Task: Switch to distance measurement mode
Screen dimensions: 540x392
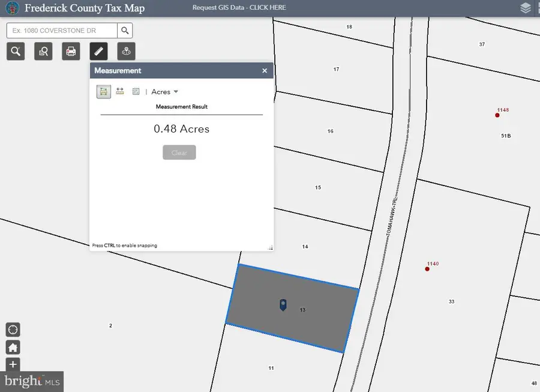Action: tap(119, 91)
